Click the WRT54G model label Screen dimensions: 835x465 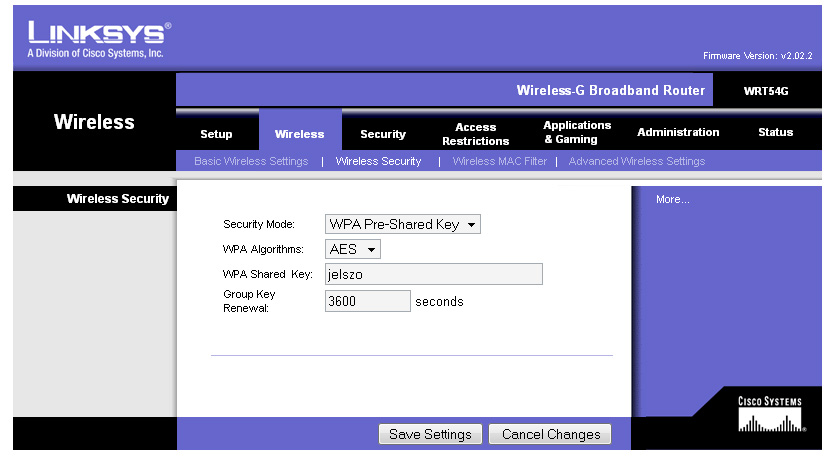766,91
